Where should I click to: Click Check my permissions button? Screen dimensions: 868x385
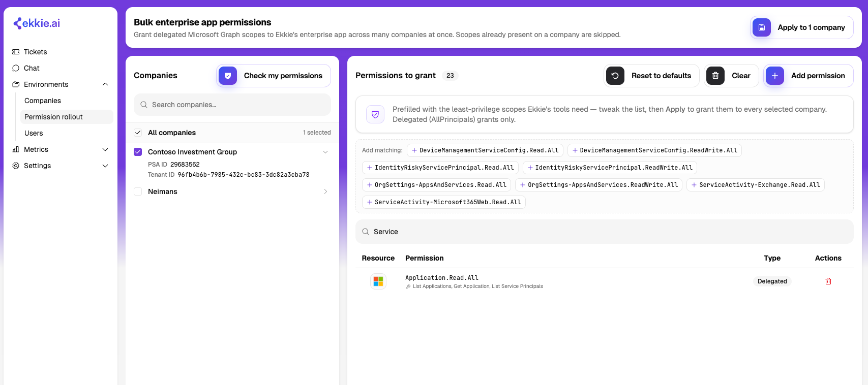(274, 76)
